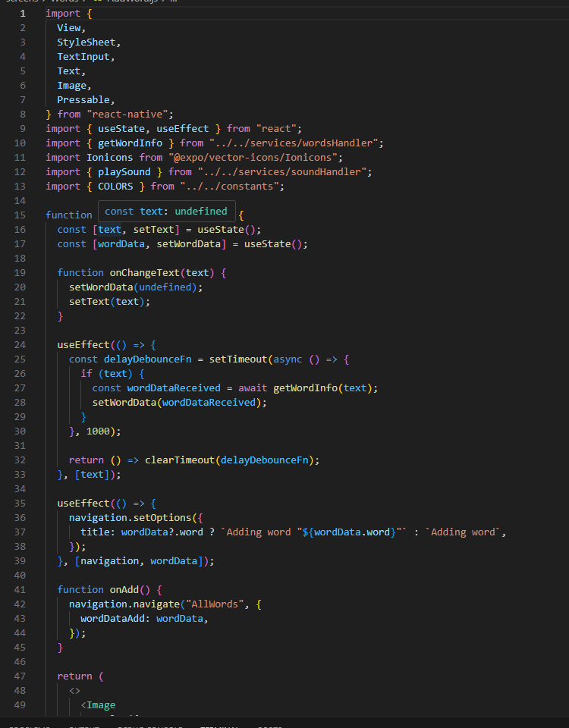Click 'Pressable,' import on line 7
Image resolution: width=569 pixels, height=728 pixels.
(x=86, y=100)
